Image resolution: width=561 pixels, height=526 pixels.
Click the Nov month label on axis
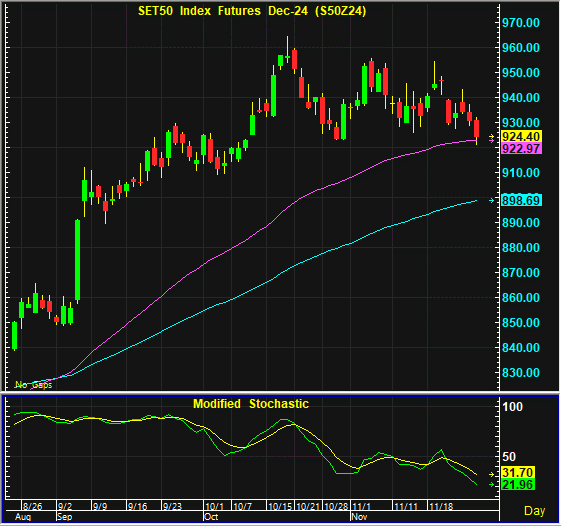tap(359, 517)
